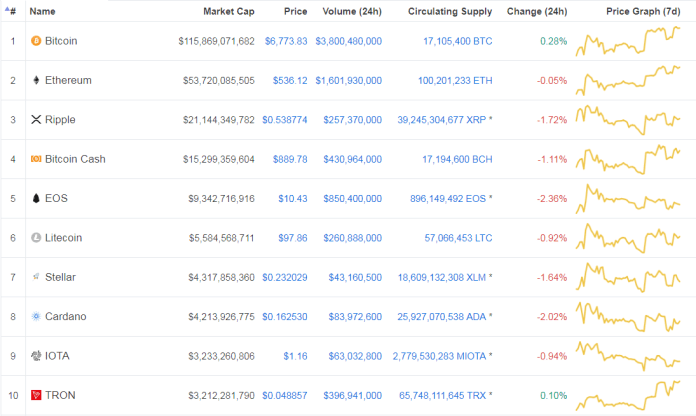Click the Bitcoin coin logo icon
Image resolution: width=696 pixels, height=416 pixels.
click(36, 41)
